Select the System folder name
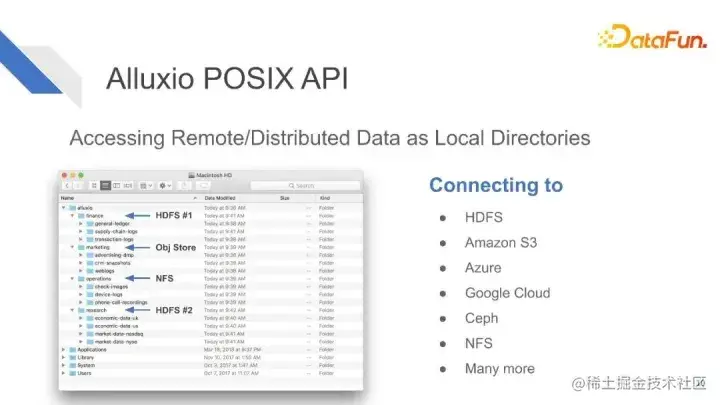The image size is (720, 405). click(x=86, y=365)
